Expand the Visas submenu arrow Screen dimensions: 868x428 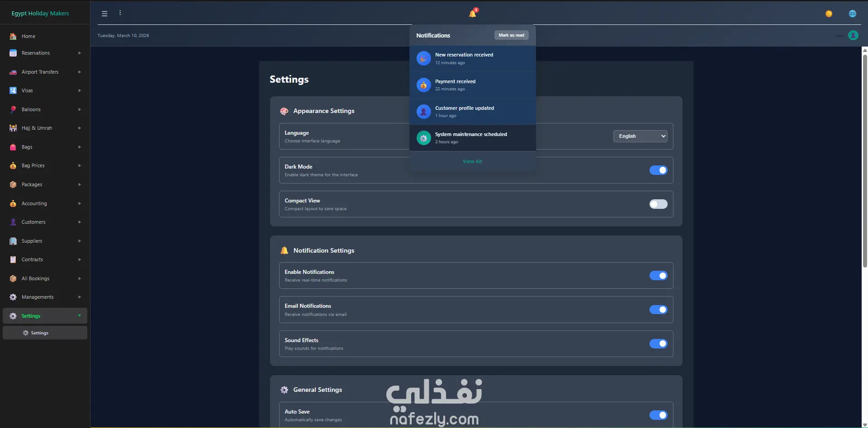coord(80,90)
